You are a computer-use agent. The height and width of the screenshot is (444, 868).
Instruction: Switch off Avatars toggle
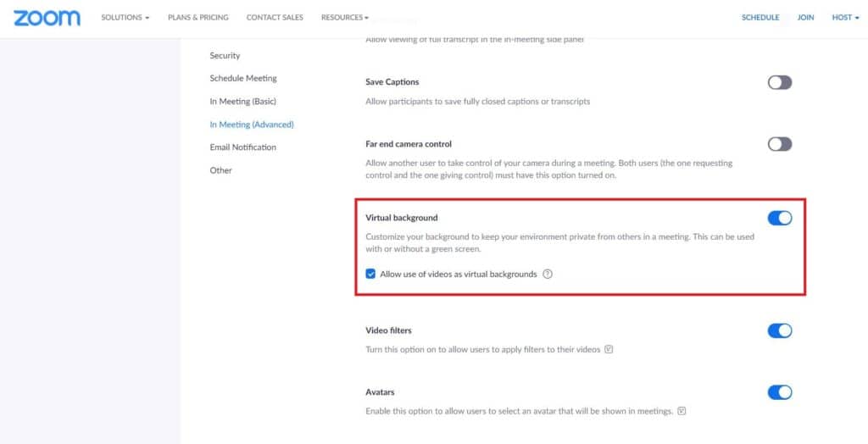pos(780,392)
